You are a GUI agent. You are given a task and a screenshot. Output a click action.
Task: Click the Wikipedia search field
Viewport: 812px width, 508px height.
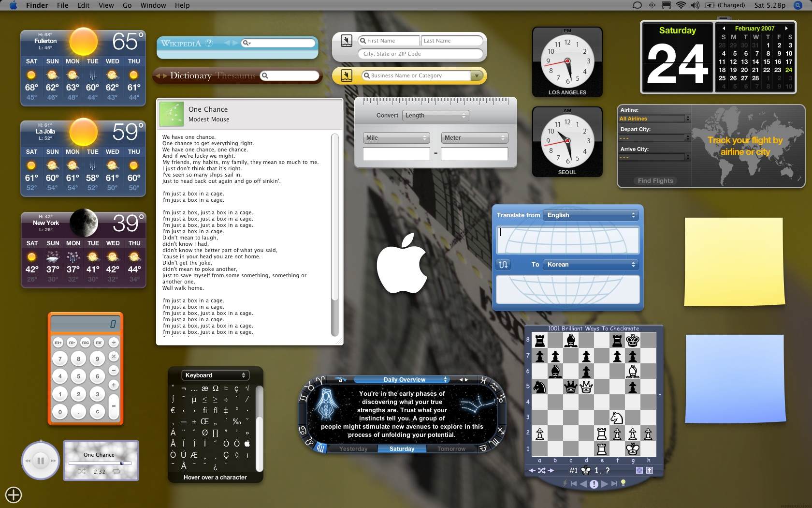click(x=278, y=43)
